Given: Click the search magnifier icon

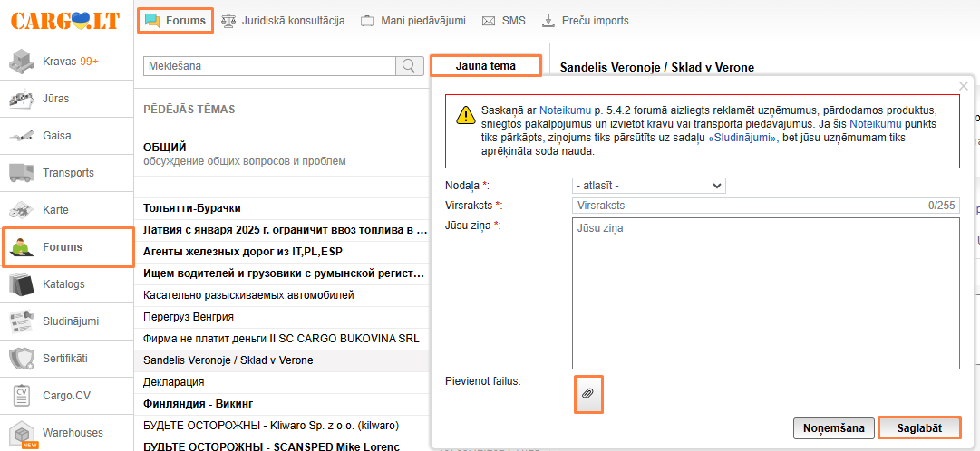Looking at the screenshot, I should 410,66.
